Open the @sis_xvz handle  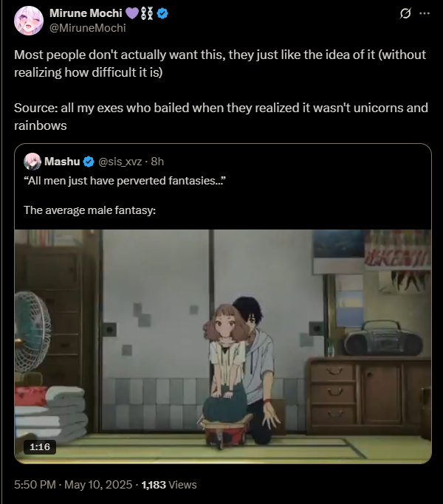[120, 162]
